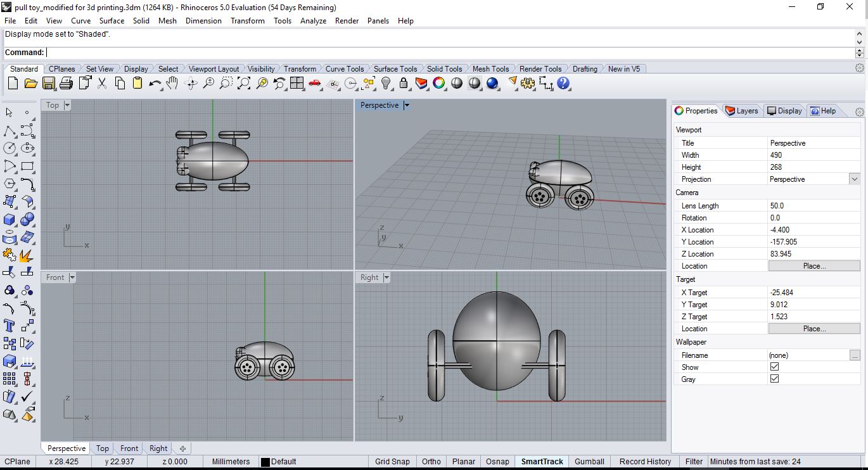Expand the Perspective viewport title menu
The height and width of the screenshot is (470, 868).
point(407,105)
